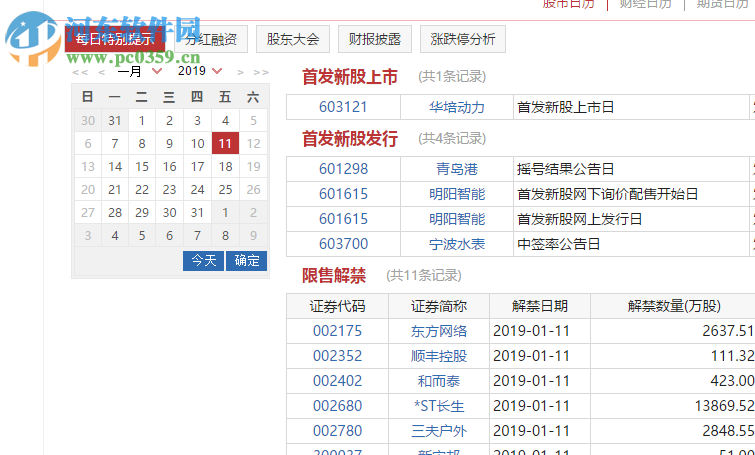Screen dimensions: 755x455
Task: Open stock code 603700 link
Action: pos(343,244)
